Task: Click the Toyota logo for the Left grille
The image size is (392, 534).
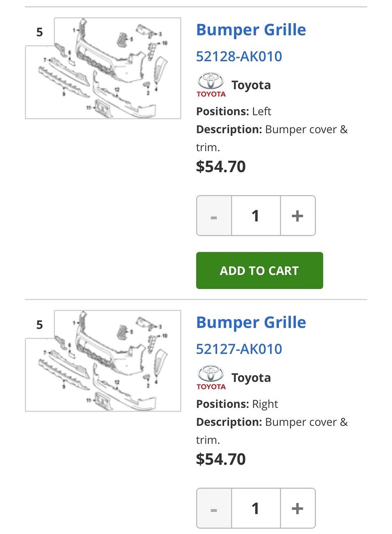Action: [211, 85]
